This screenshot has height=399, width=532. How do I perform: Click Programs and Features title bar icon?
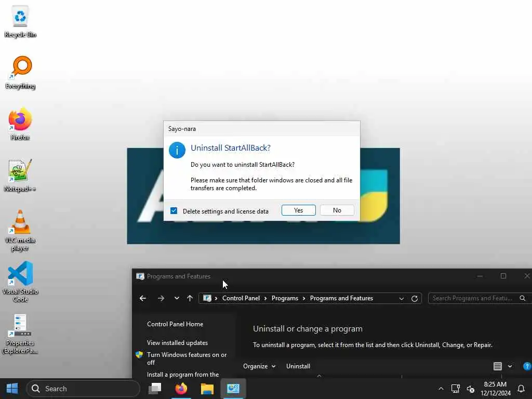(x=140, y=276)
